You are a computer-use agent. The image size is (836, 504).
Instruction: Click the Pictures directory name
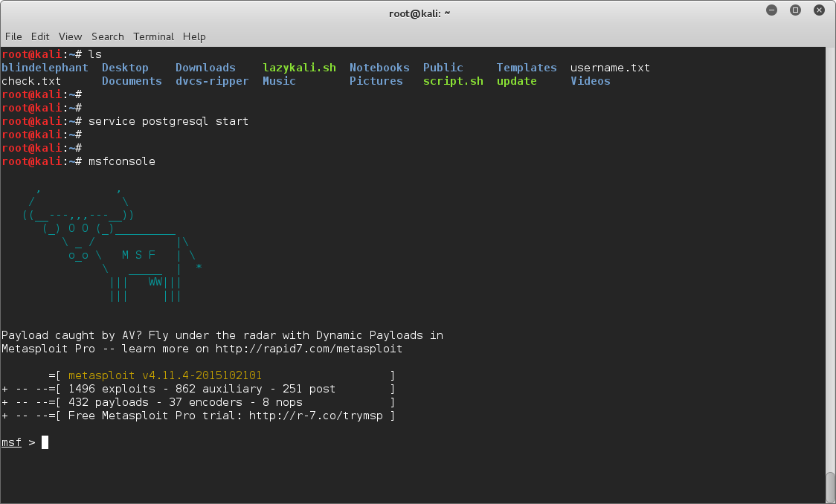coord(376,81)
